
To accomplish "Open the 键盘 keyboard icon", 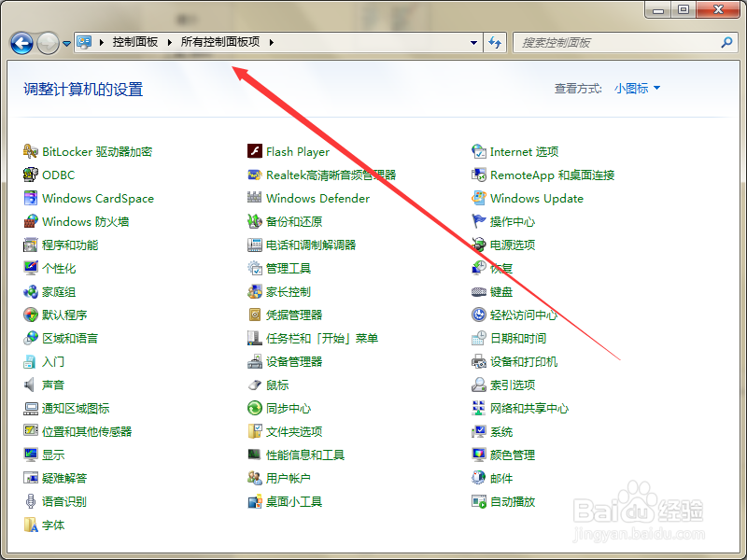I will click(x=478, y=291).
